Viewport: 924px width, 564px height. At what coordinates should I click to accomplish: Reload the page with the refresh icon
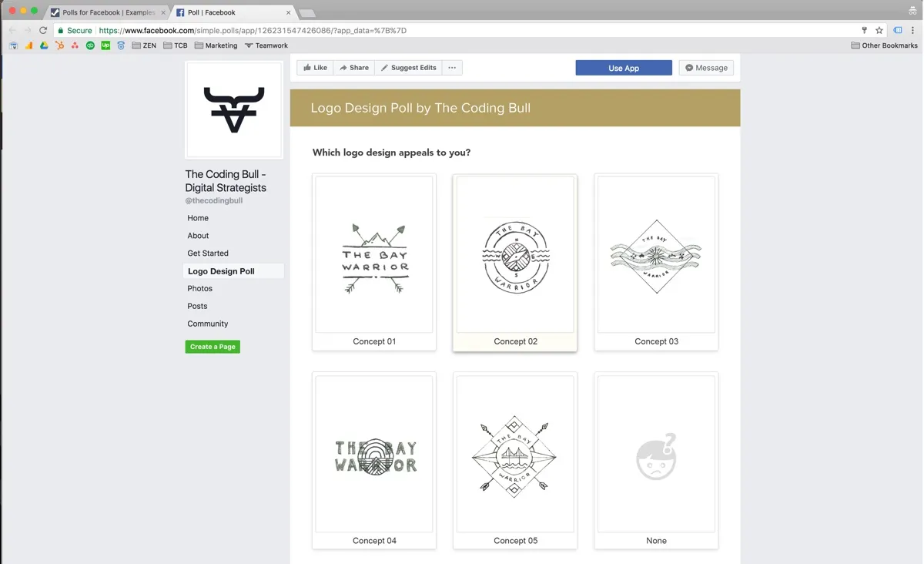coord(43,31)
